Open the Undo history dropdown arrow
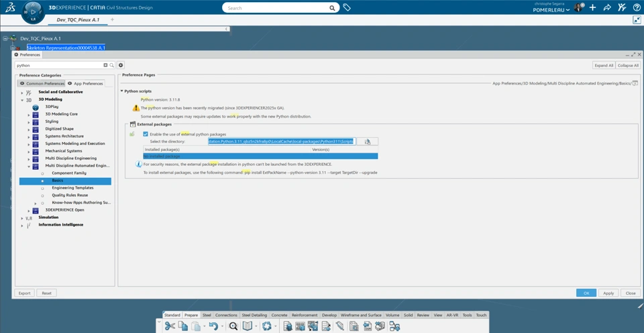Image resolution: width=644 pixels, height=333 pixels. pyautogui.click(x=222, y=326)
